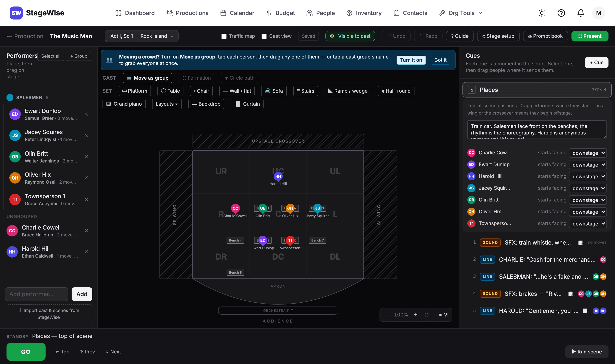The width and height of the screenshot is (615, 364).
Task: Open the note icon on cue 1
Action: coord(580,242)
